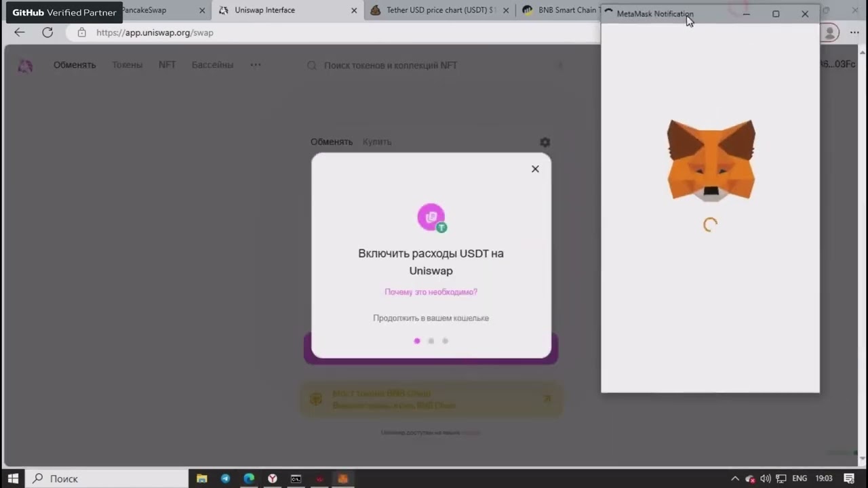Close the Uniswap Interface browser tab
Screen dimensions: 868x488
(x=354, y=10)
